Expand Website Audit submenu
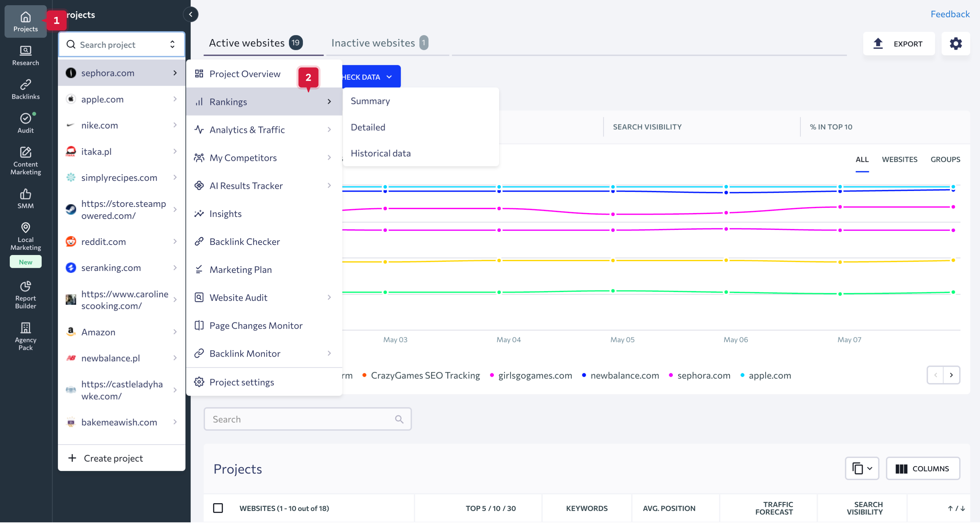The image size is (980, 525). pyautogui.click(x=264, y=297)
